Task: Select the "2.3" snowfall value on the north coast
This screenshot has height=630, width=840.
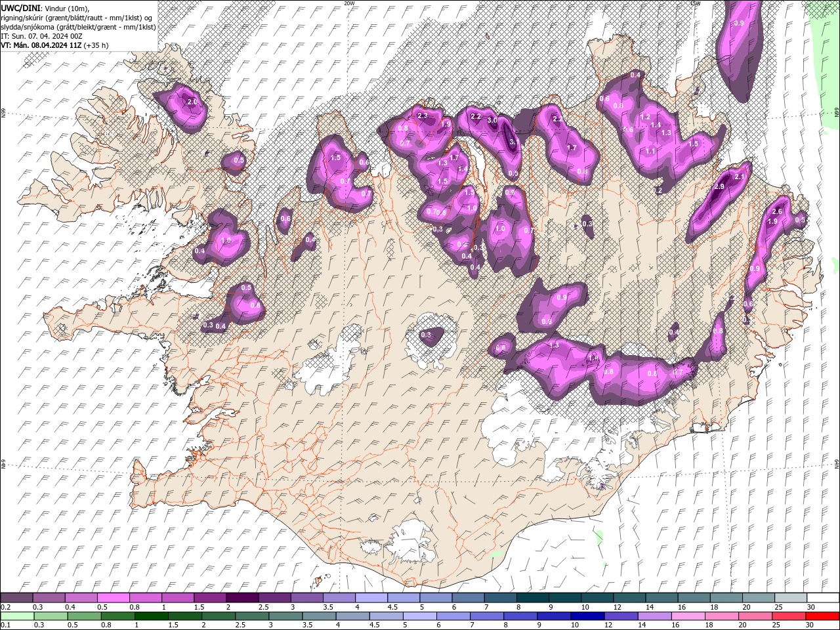Action: coord(422,116)
